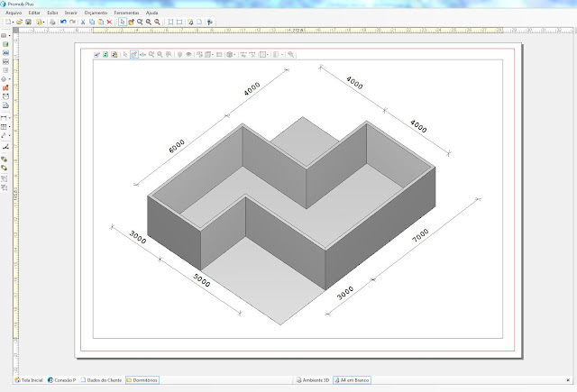Expand the 3D cube view dropdown in viewport toolbar
The image size is (577, 392).
click(234, 54)
